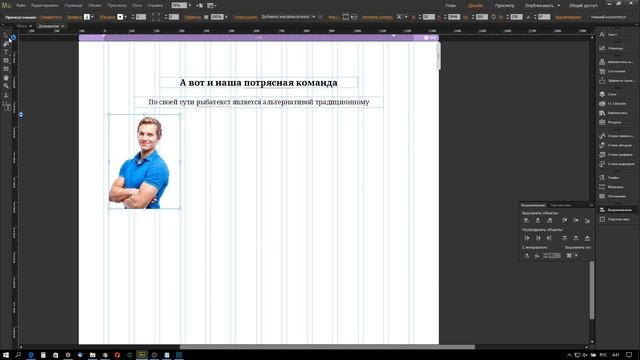Align objects to horizontal center
The height and width of the screenshot is (360, 640).
pos(538,220)
